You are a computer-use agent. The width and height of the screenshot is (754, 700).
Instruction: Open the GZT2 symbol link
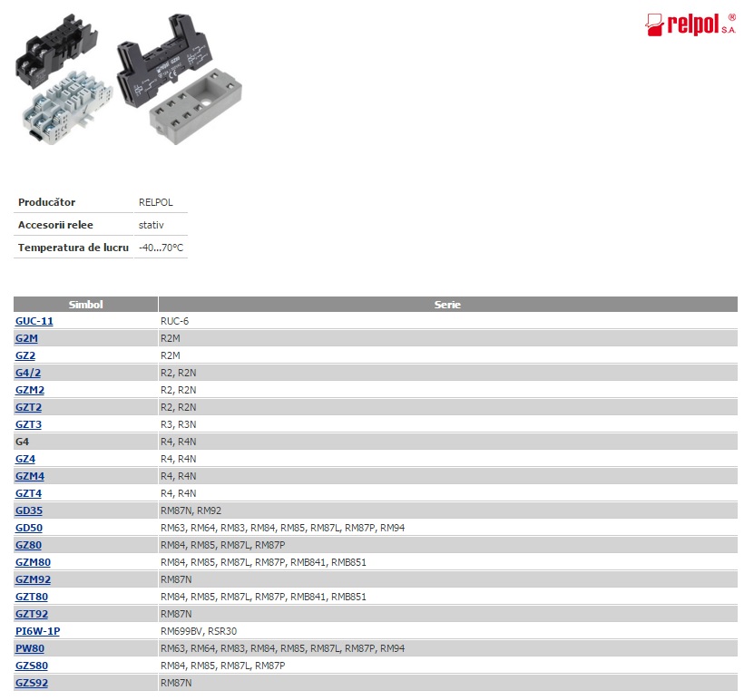point(28,407)
